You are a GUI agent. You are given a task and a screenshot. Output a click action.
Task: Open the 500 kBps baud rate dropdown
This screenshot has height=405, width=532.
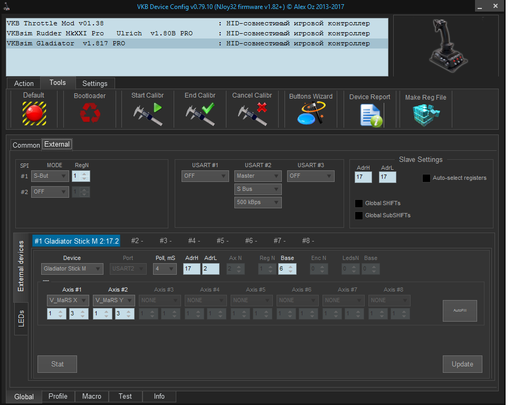click(x=258, y=202)
